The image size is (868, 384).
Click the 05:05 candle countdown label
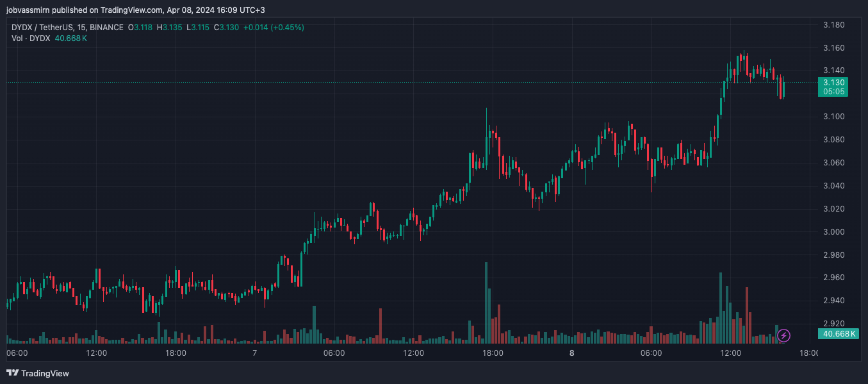pyautogui.click(x=833, y=92)
